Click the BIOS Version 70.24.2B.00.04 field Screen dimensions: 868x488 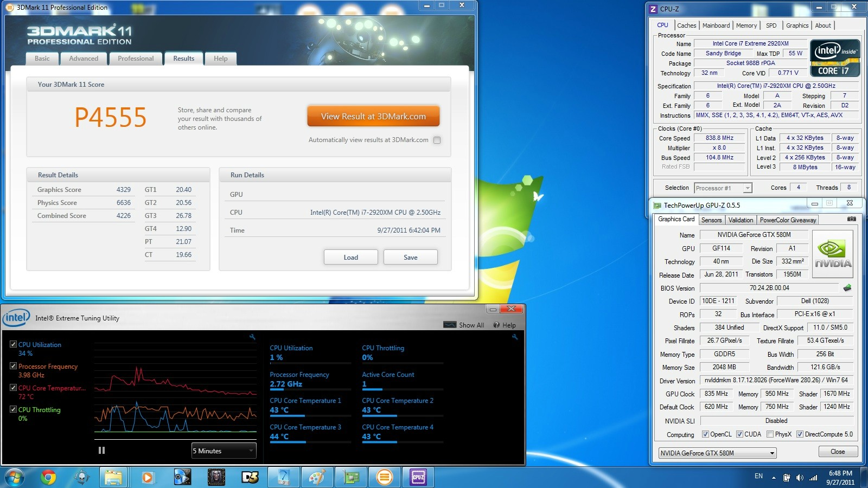769,288
